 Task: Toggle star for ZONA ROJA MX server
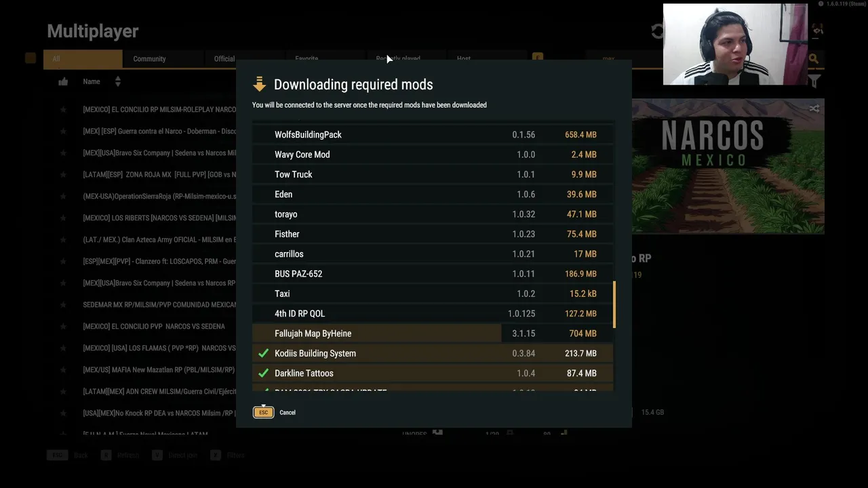(x=63, y=174)
